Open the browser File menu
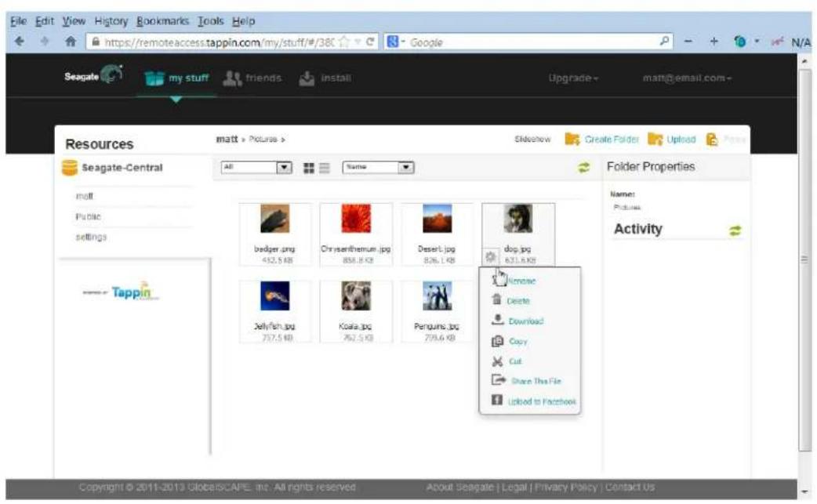The height and width of the screenshot is (504, 817). (18, 21)
